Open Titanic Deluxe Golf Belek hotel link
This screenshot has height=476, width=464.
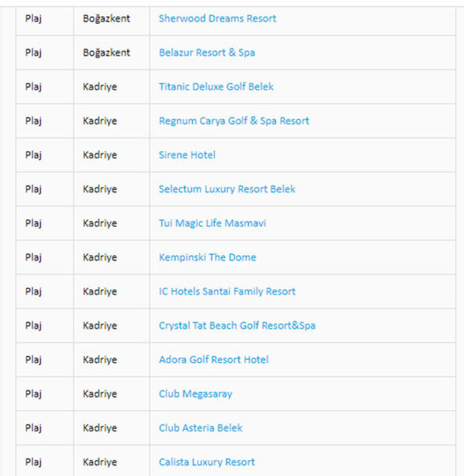tap(216, 87)
